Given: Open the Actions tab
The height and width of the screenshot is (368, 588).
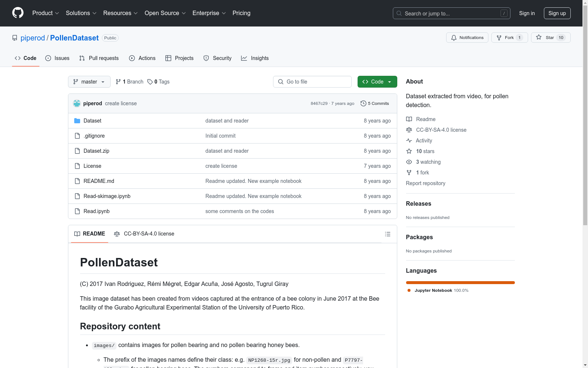Looking at the screenshot, I should [x=142, y=58].
